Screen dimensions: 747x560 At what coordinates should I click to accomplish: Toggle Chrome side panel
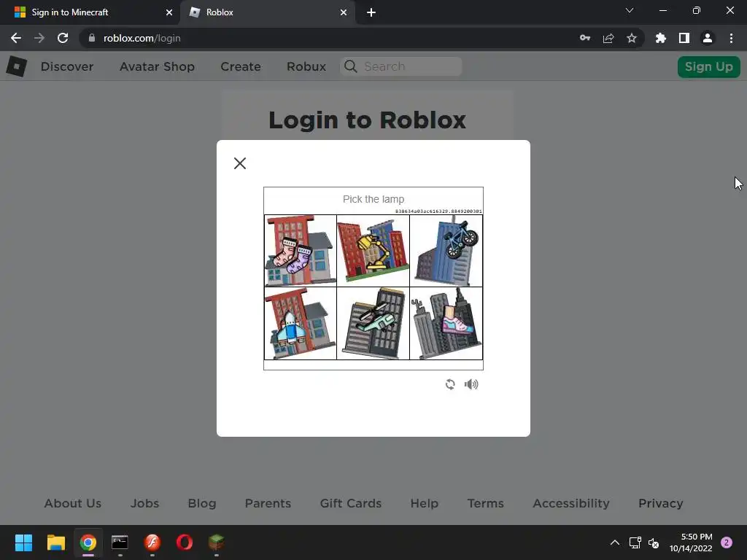684,38
